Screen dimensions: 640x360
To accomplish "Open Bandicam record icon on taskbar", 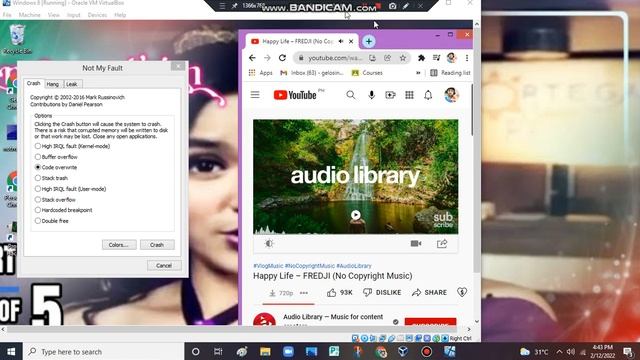I will tap(427, 351).
